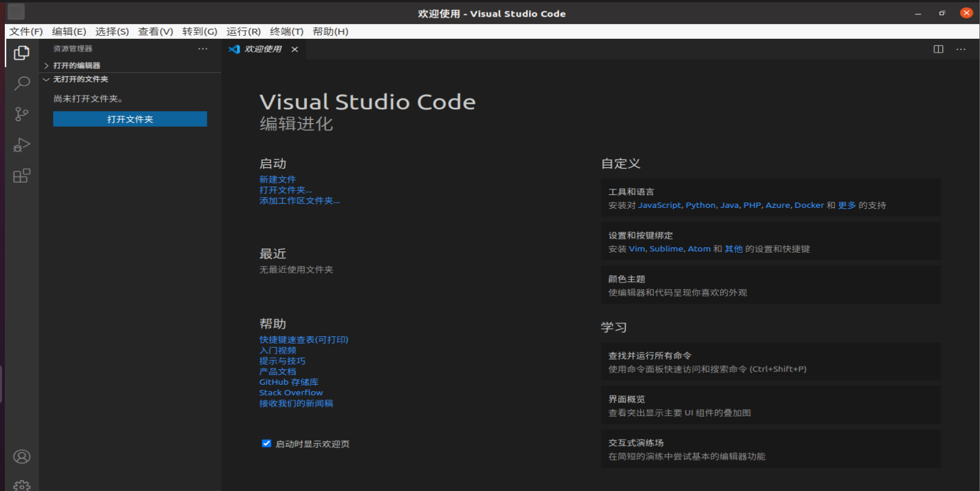The height and width of the screenshot is (491, 980).
Task: Click the Azure link
Action: (x=778, y=205)
